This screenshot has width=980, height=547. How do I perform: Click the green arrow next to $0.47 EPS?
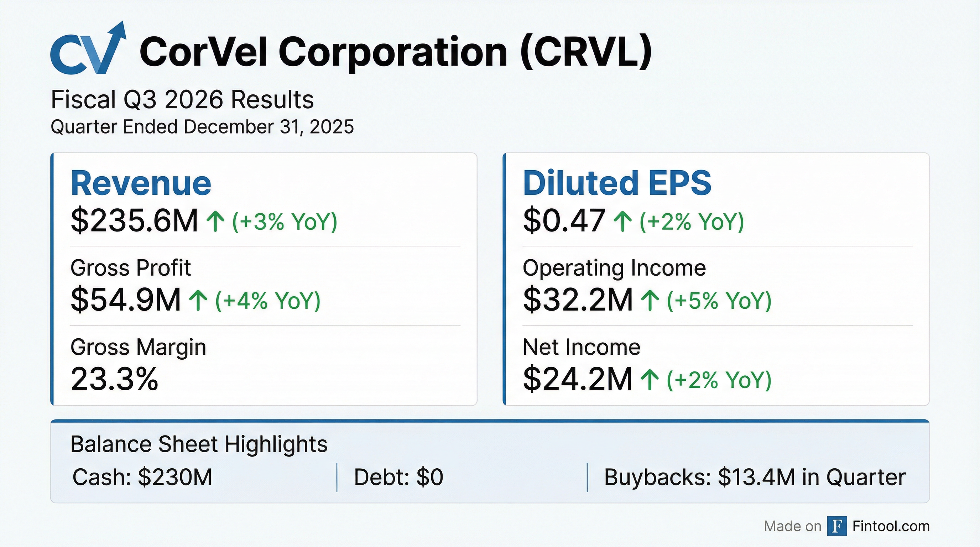pos(622,222)
